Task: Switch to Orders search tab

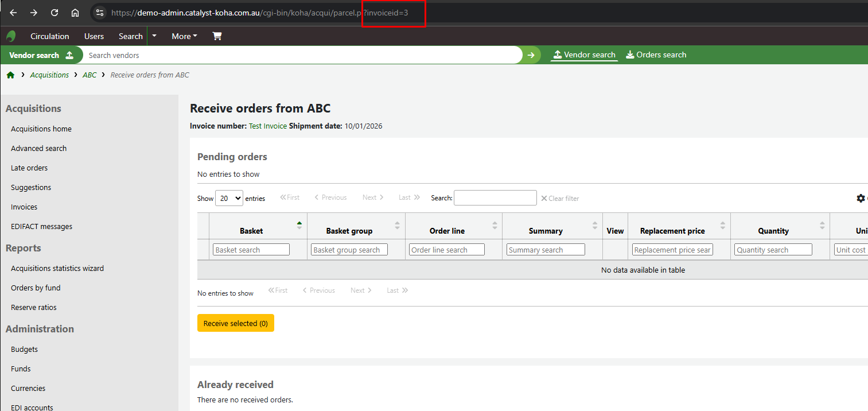Action: point(656,55)
